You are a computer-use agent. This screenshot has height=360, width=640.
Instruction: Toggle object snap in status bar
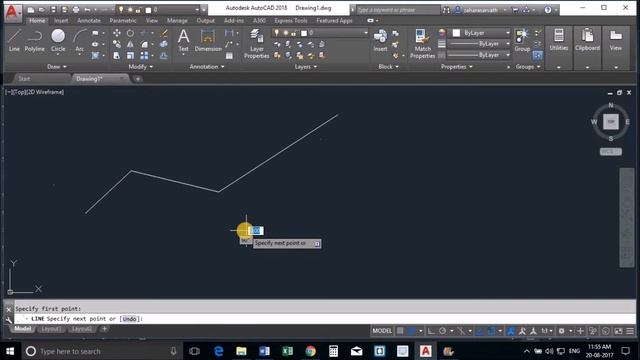491,331
